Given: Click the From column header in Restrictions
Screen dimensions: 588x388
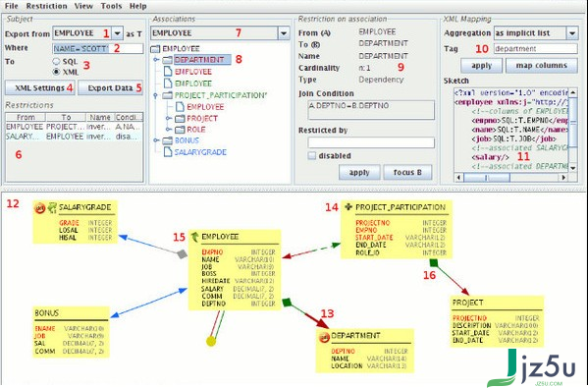Looking at the screenshot, I should coord(26,117).
